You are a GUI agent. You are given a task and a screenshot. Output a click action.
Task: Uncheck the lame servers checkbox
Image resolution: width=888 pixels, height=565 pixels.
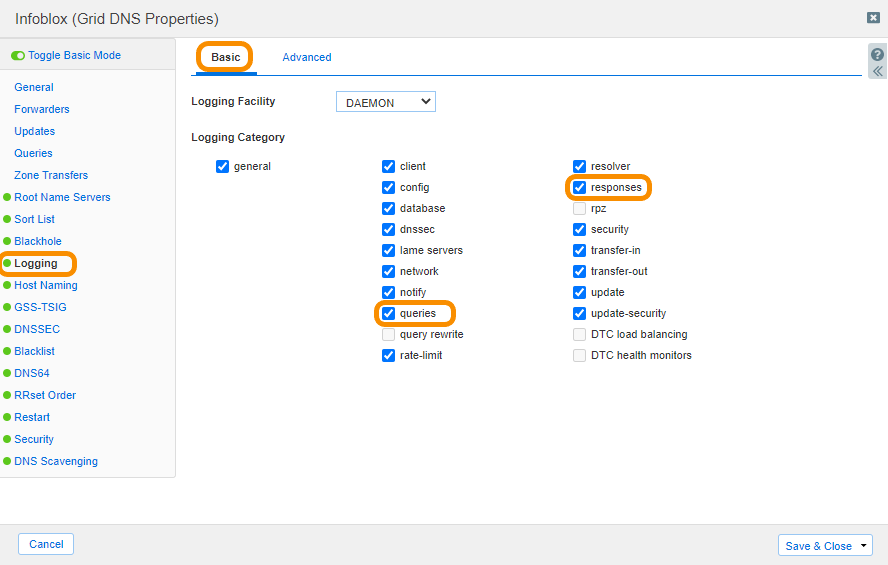(x=388, y=250)
